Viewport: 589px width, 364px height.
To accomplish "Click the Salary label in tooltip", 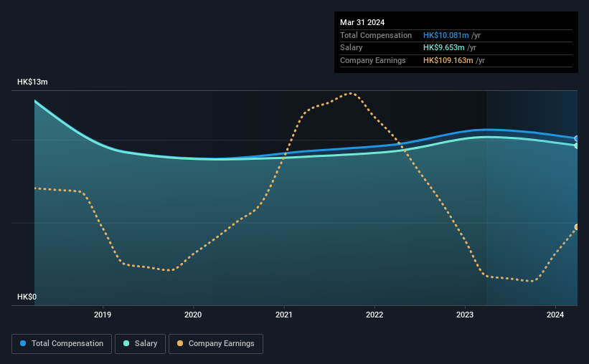I will tap(352, 48).
